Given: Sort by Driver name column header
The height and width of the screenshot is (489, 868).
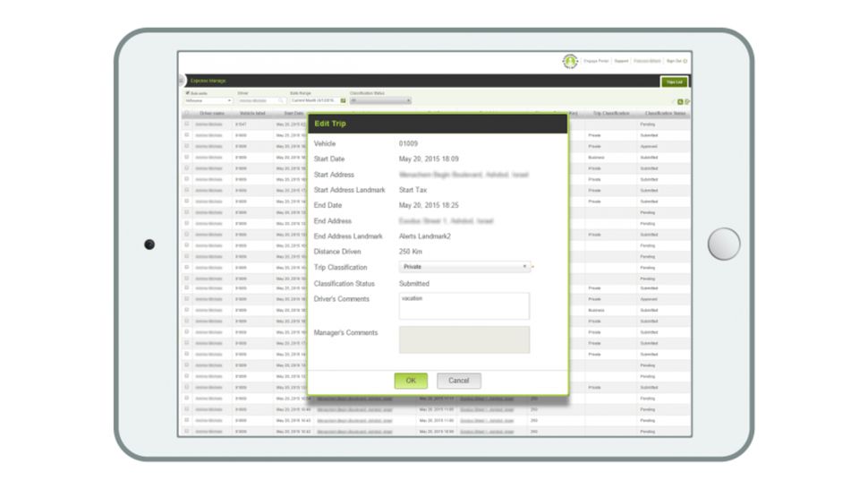Looking at the screenshot, I should [212, 113].
